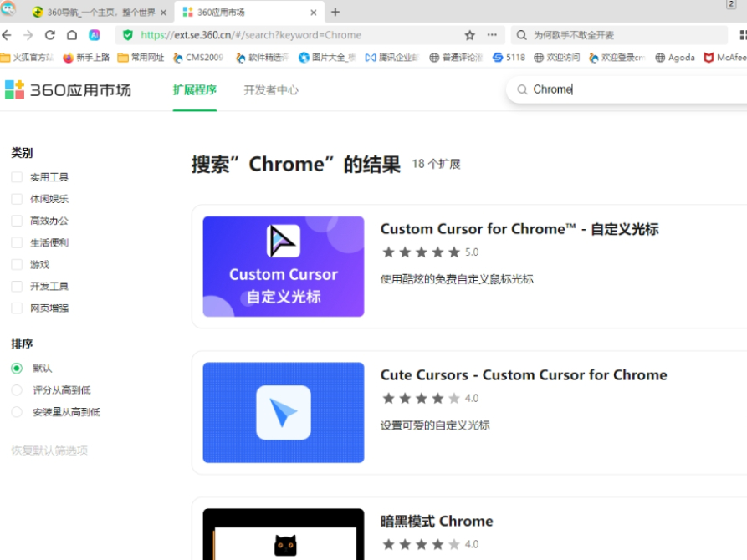
Task: Open address bar more options ellipsis
Action: tap(492, 35)
